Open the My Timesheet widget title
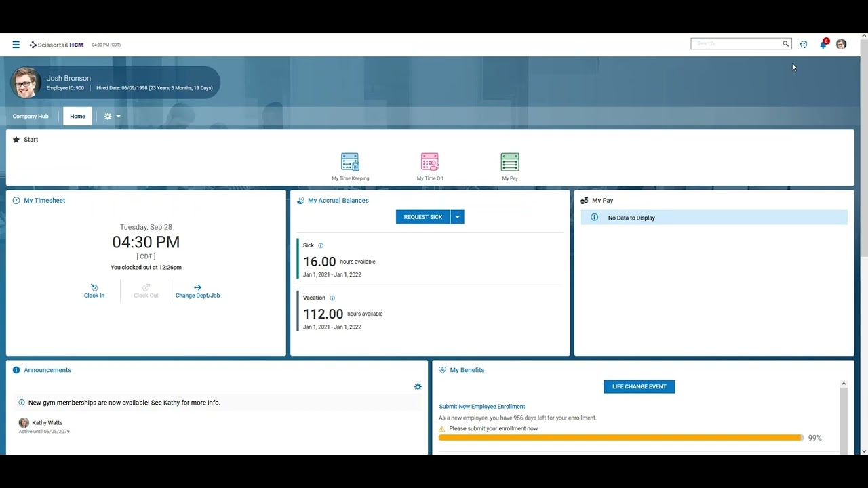 coord(45,201)
